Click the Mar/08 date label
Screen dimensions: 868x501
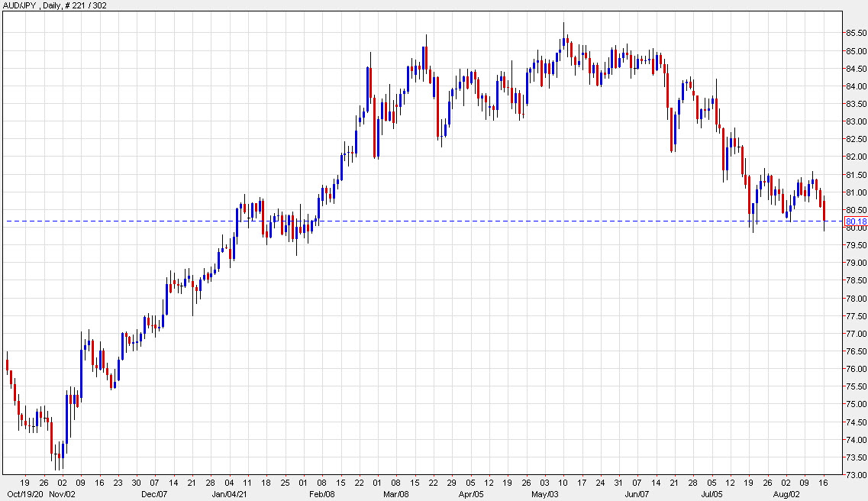[395, 494]
